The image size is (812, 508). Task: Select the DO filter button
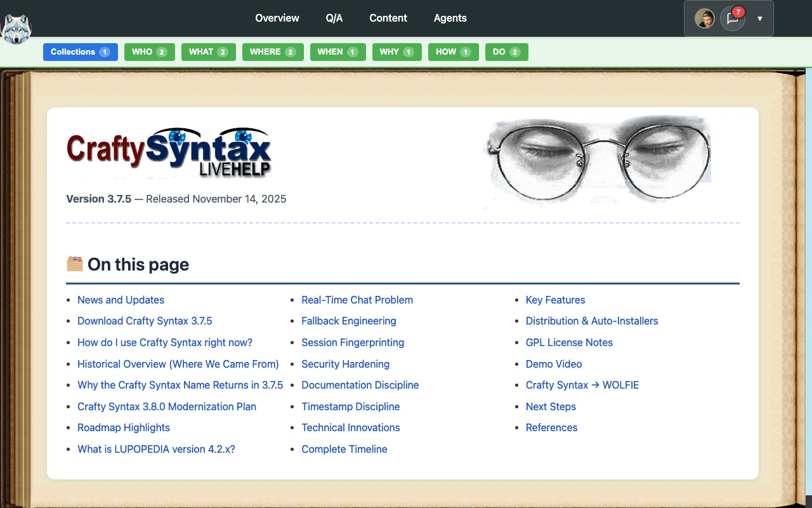coord(506,52)
